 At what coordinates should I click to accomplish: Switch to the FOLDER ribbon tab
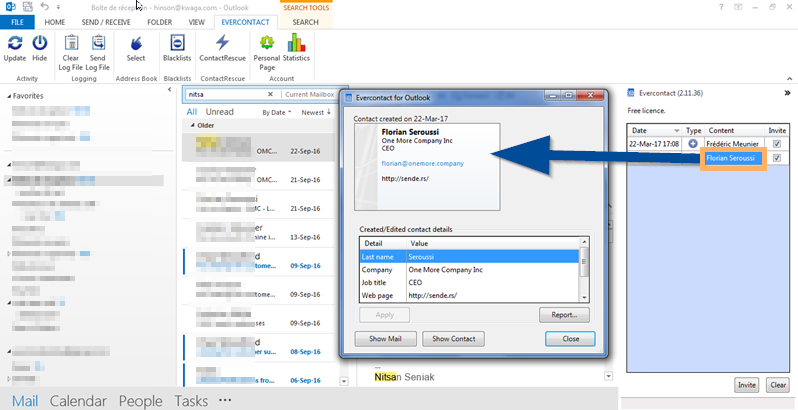(159, 22)
